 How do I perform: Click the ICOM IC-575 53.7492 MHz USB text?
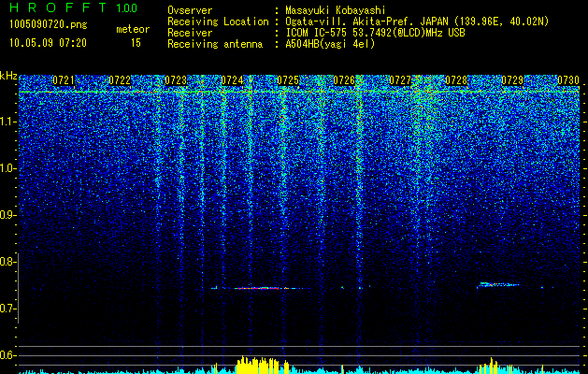pos(375,33)
